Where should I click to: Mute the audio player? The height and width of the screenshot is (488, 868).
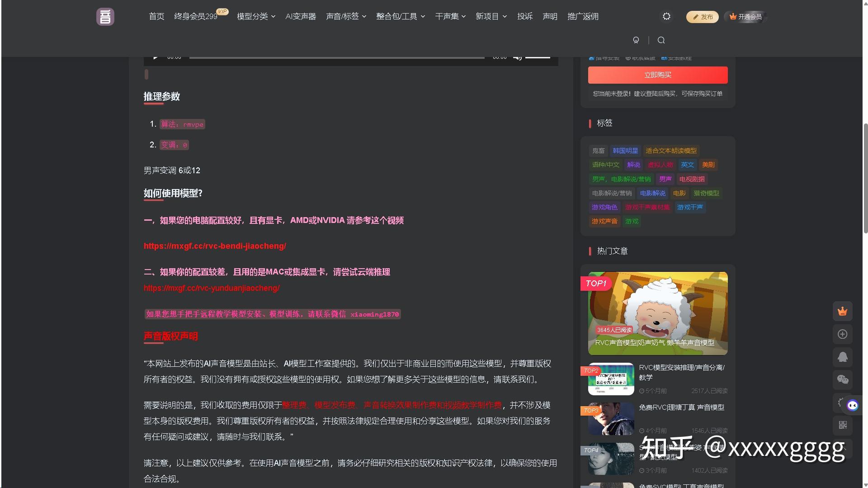point(517,57)
